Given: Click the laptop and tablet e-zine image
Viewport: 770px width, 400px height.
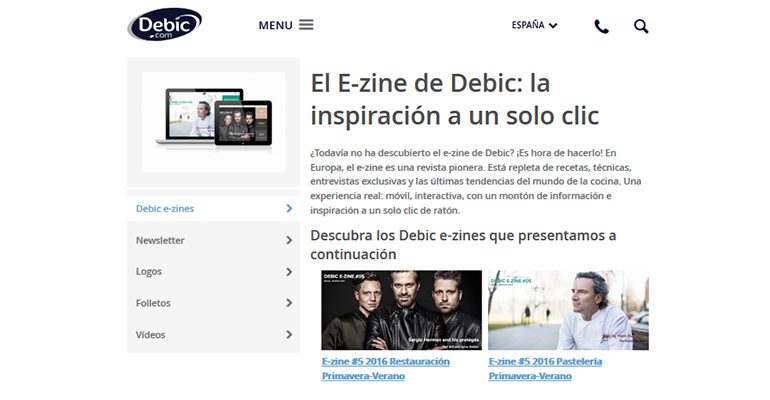Looking at the screenshot, I should (x=214, y=122).
